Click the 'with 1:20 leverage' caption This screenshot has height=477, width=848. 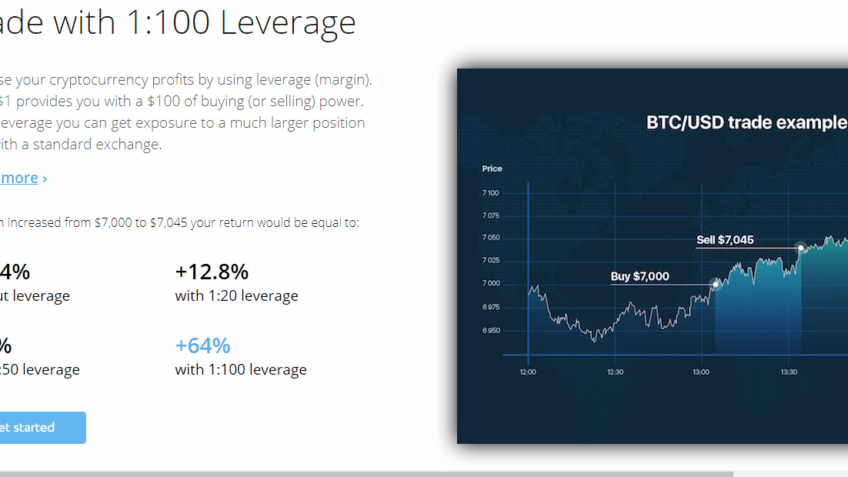236,296
